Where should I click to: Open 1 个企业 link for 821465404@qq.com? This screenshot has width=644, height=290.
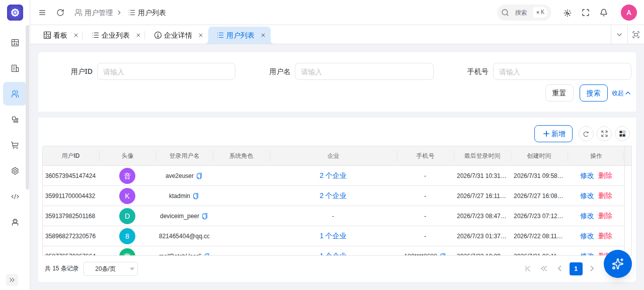pos(333,236)
